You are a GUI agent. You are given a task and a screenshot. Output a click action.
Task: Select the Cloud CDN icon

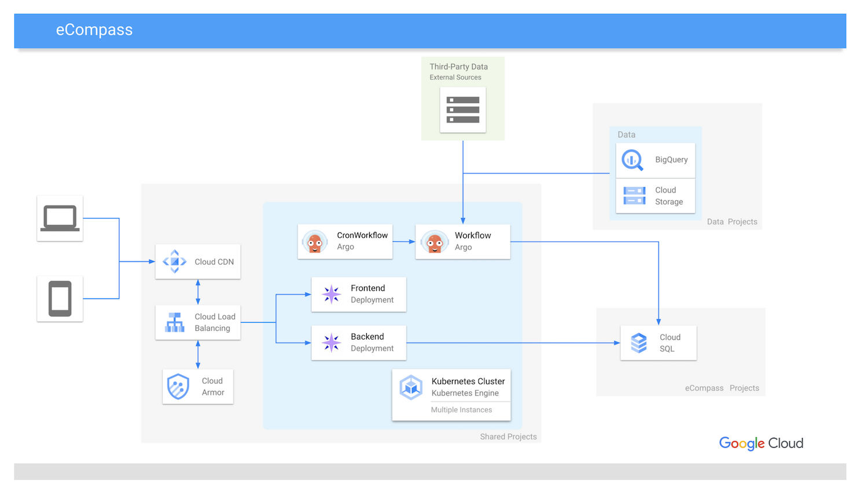tap(175, 261)
